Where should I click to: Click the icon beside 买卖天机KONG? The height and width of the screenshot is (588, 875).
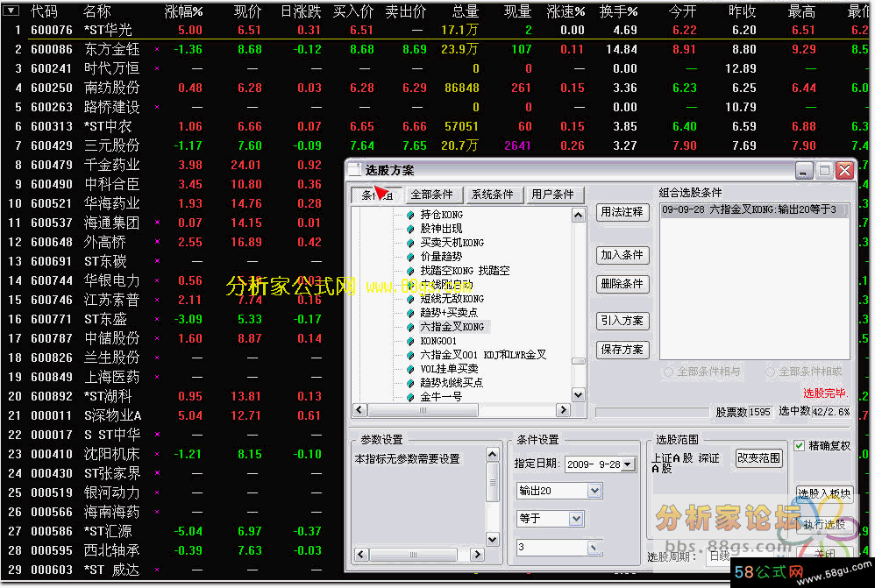pos(410,243)
